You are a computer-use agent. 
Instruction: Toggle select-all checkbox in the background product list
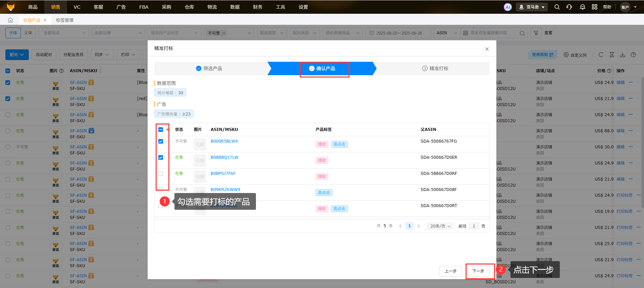8,71
